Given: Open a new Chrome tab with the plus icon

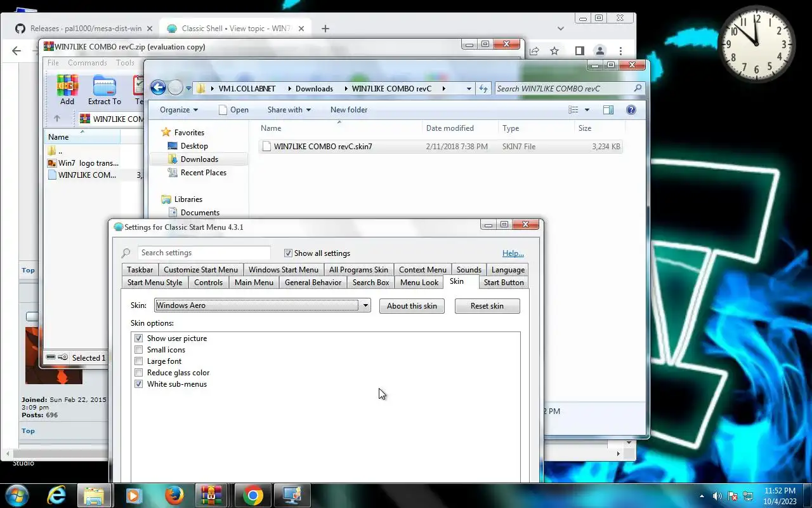Looking at the screenshot, I should [x=325, y=29].
